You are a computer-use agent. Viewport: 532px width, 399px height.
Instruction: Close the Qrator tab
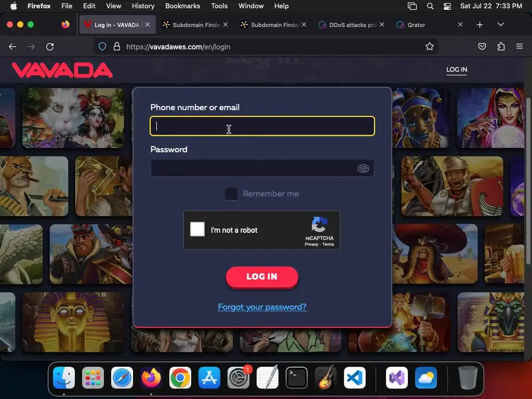(460, 24)
